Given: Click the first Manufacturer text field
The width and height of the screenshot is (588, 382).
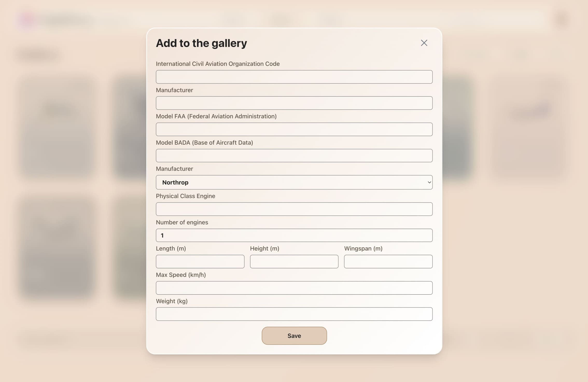Looking at the screenshot, I should (294, 103).
